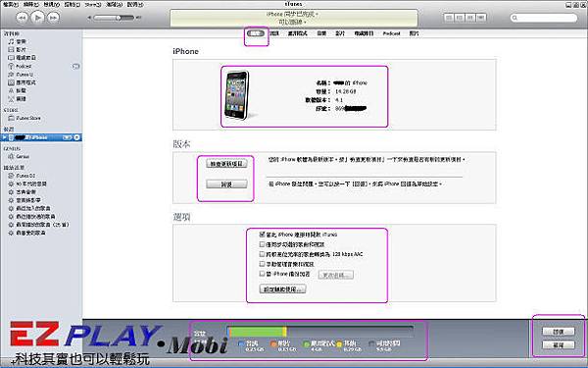Image resolution: width=588 pixels, height=368 pixels.
Task: Eject the iPhone using the sidebar eject icon
Action: point(76,137)
